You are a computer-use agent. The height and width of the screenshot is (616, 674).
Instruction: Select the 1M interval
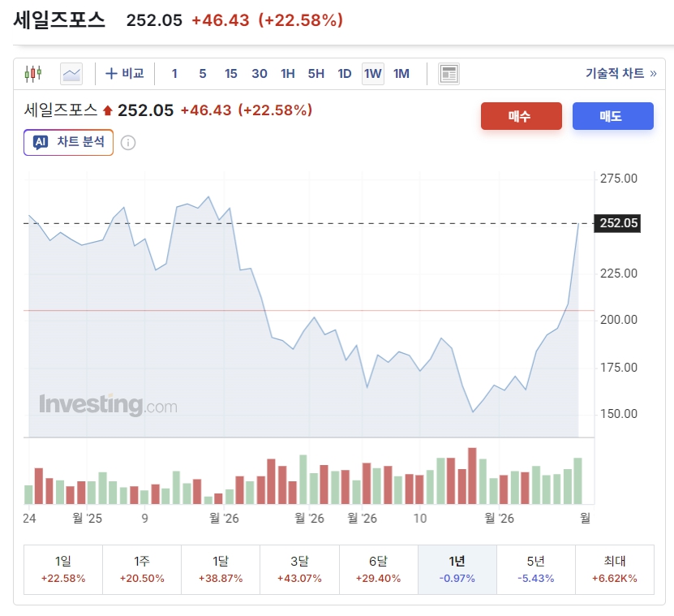point(401,74)
